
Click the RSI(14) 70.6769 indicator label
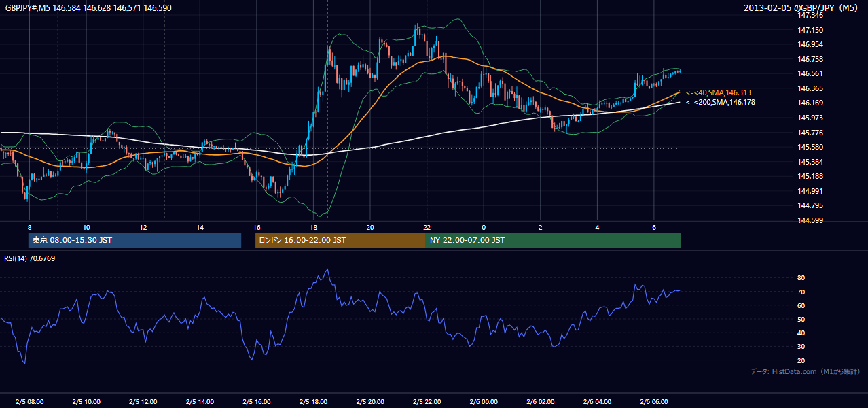[30, 258]
